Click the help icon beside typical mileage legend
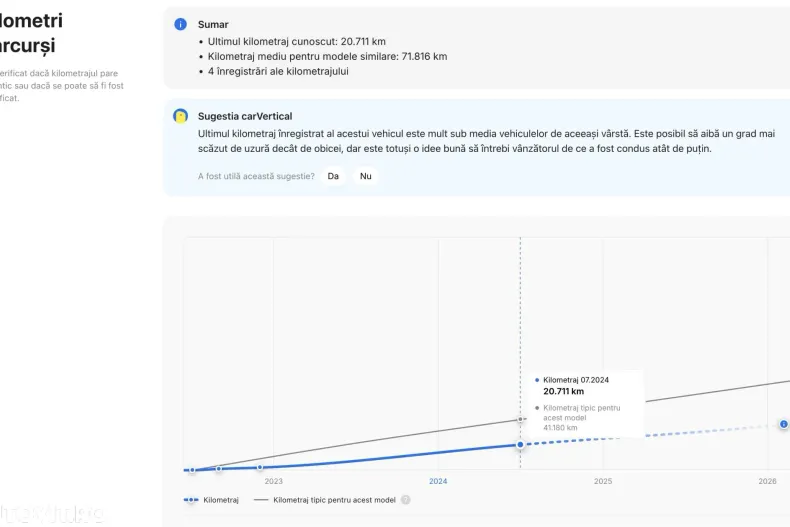790x527 pixels. 406,499
